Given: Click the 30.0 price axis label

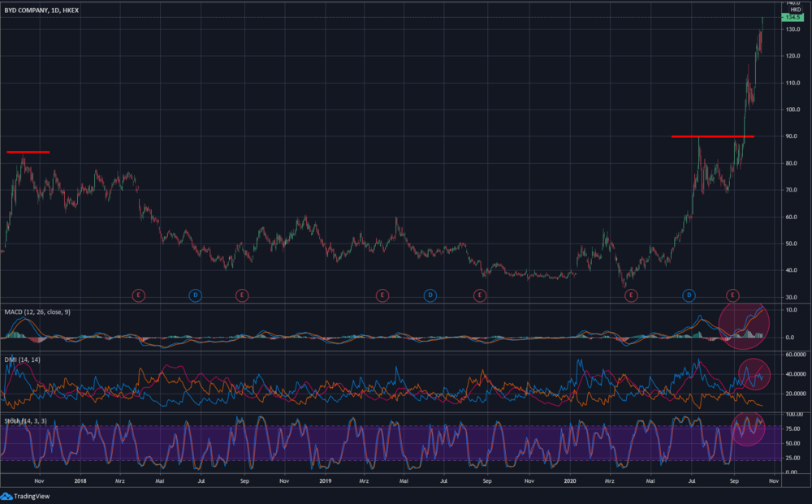Looking at the screenshot, I should pos(792,298).
